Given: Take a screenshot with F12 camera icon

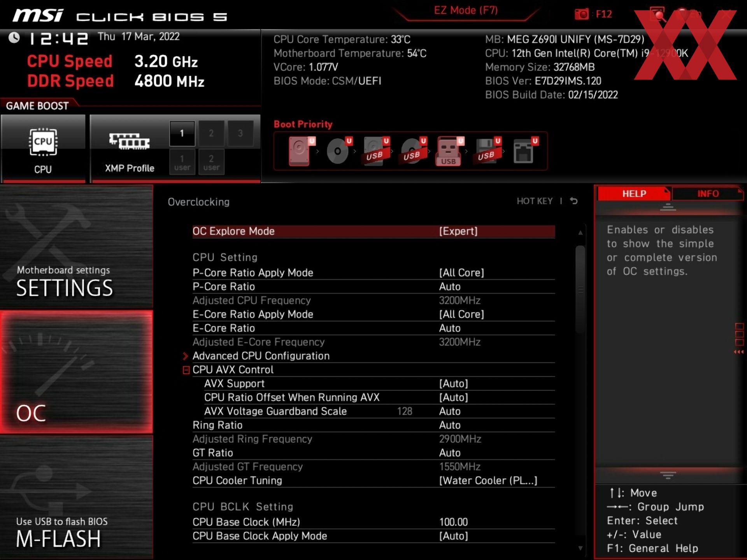Looking at the screenshot, I should pos(582,14).
